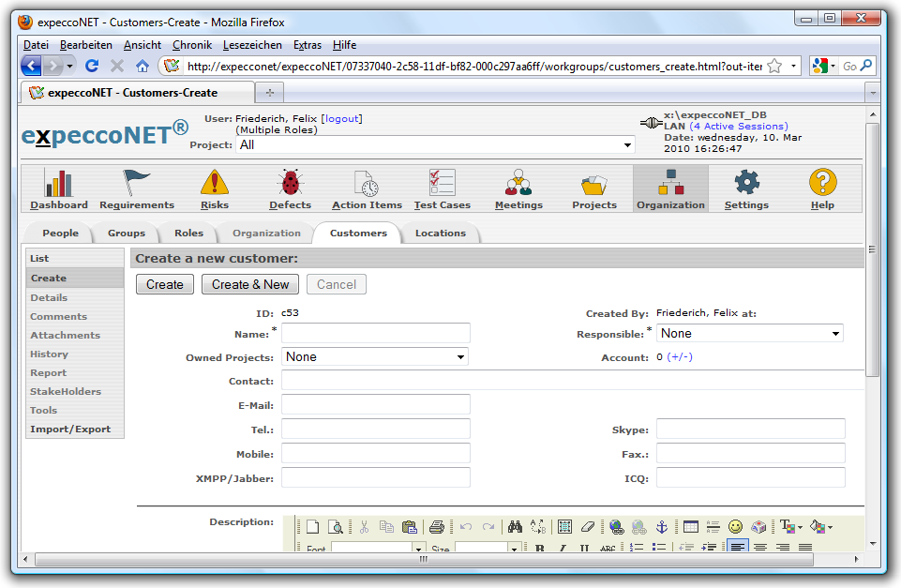
Task: Open the Lesezeichen menu
Action: tap(252, 45)
